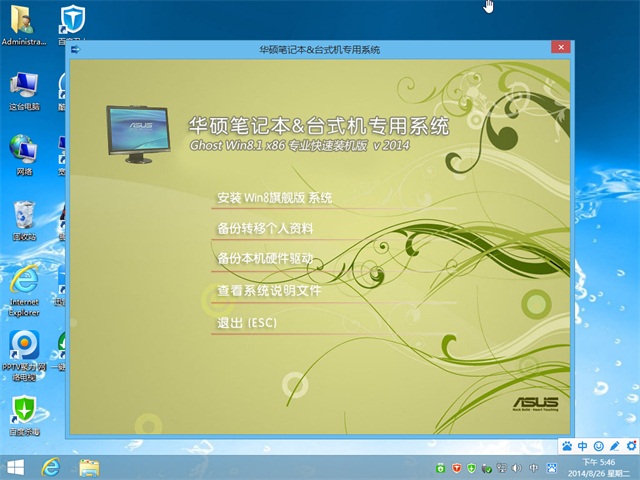Launch the PPTV desktop shortcut
The image size is (640, 480).
pyautogui.click(x=23, y=350)
